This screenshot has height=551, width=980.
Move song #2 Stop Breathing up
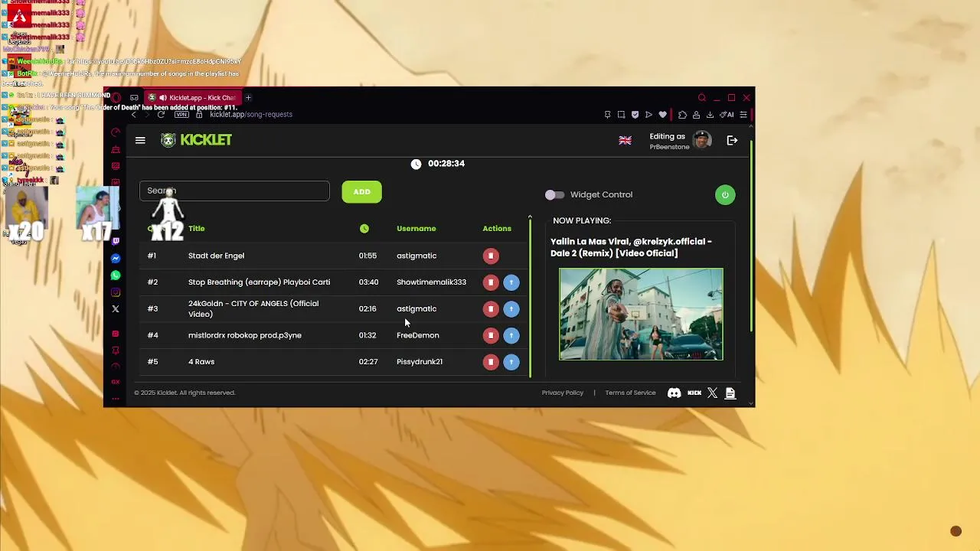(511, 282)
